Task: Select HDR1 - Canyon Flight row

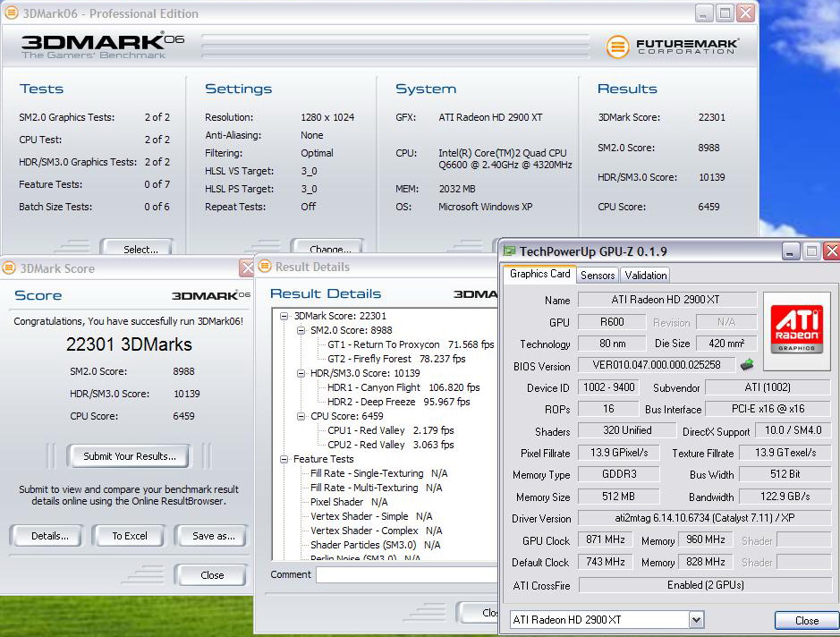Action: [403, 387]
